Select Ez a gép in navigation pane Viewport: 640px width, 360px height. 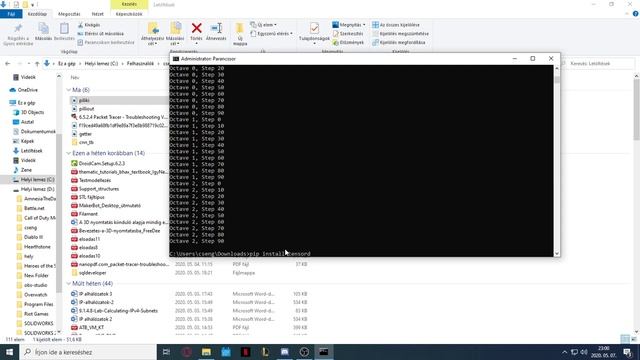pyautogui.click(x=27, y=103)
